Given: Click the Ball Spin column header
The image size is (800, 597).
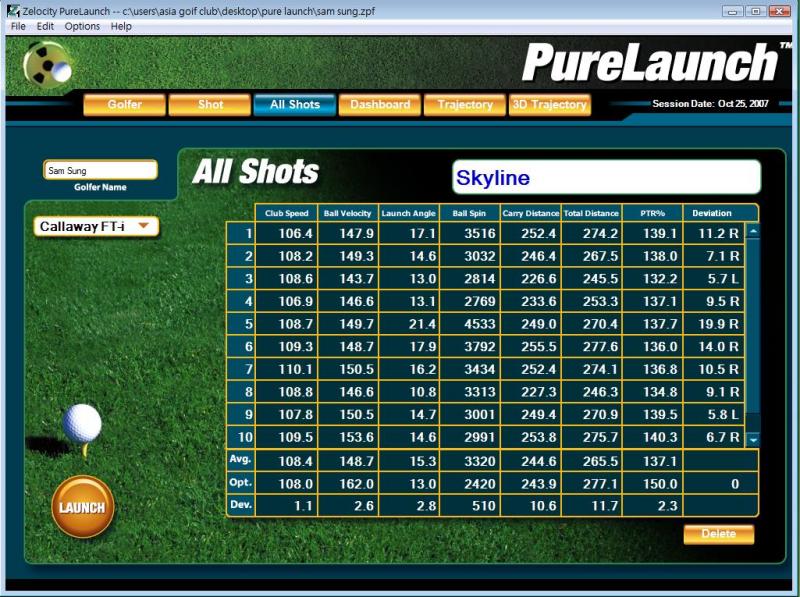Looking at the screenshot, I should tap(469, 213).
